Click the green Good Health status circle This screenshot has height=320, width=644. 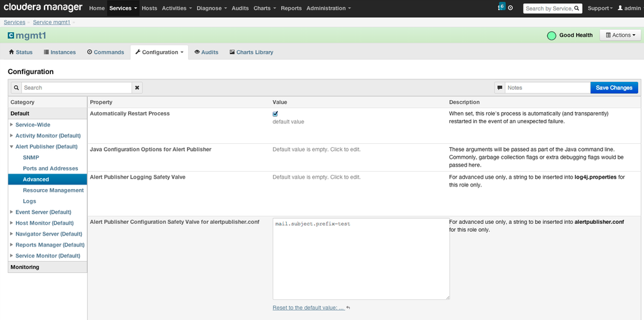pyautogui.click(x=551, y=35)
